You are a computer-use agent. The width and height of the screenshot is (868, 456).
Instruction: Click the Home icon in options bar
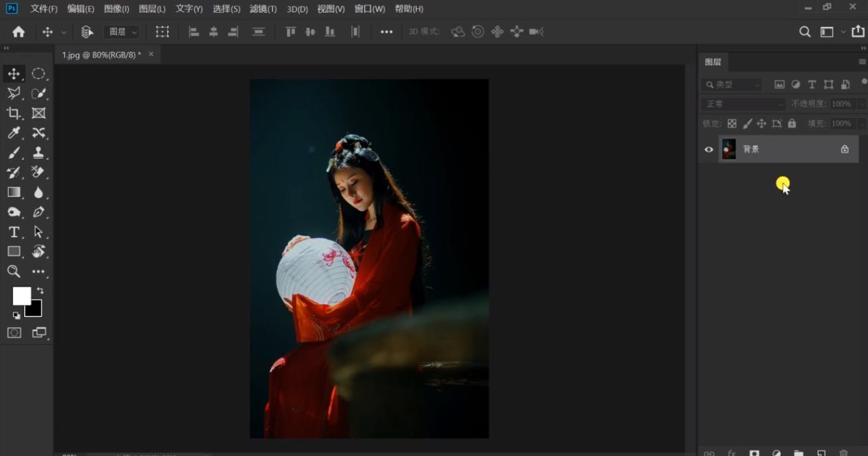point(19,32)
